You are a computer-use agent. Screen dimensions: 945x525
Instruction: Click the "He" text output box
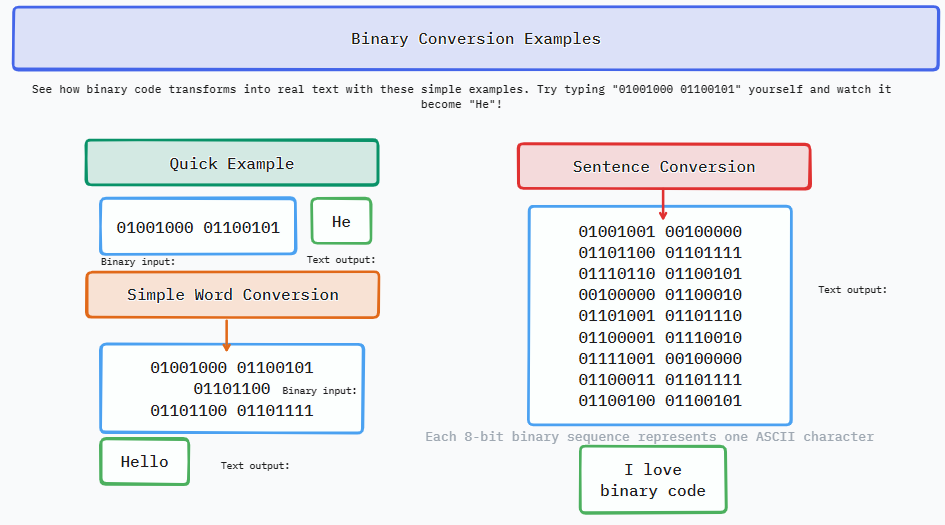pyautogui.click(x=341, y=221)
